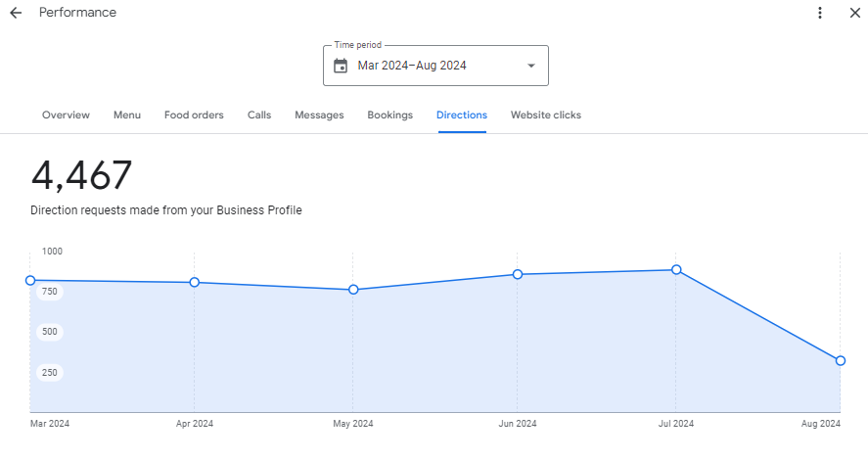
Task: Expand the Time period dropdown arrow
Action: click(531, 66)
